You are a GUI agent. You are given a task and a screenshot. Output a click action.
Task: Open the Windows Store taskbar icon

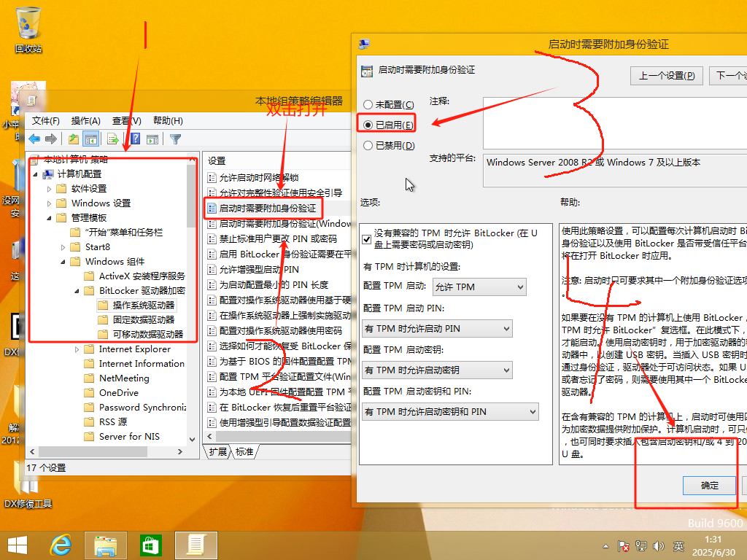tap(150, 545)
